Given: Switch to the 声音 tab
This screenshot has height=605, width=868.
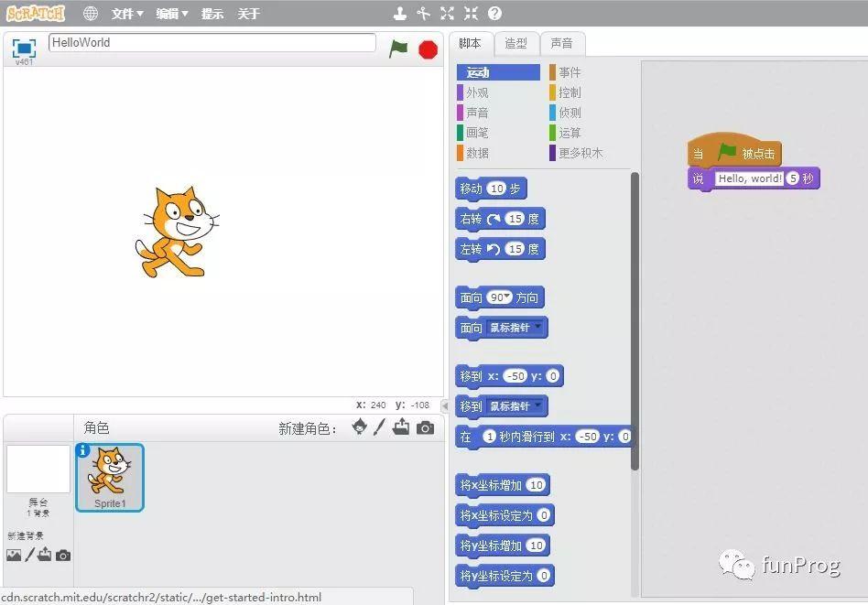Looking at the screenshot, I should point(562,43).
